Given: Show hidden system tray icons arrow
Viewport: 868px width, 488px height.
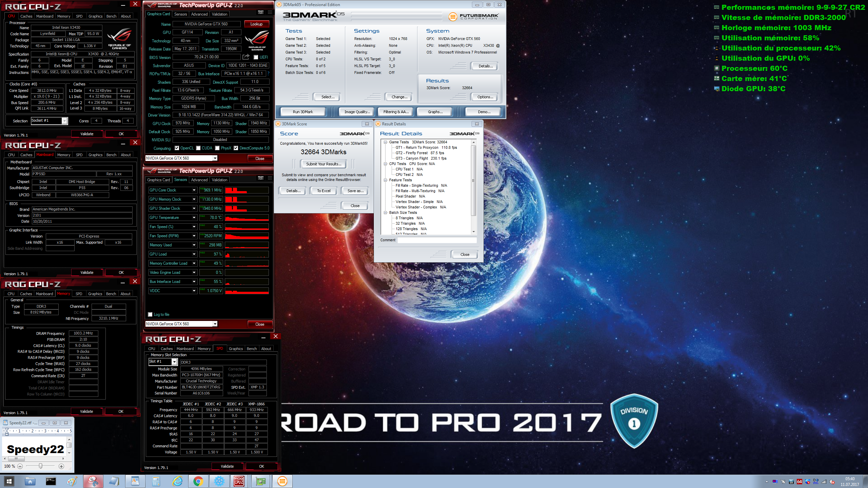Looking at the screenshot, I should (x=767, y=482).
